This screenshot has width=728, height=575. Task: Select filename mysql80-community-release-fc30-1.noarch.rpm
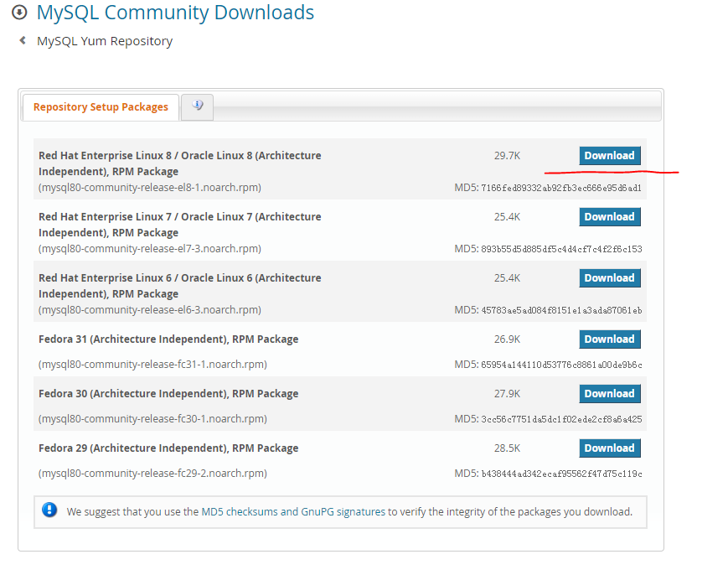click(x=152, y=419)
